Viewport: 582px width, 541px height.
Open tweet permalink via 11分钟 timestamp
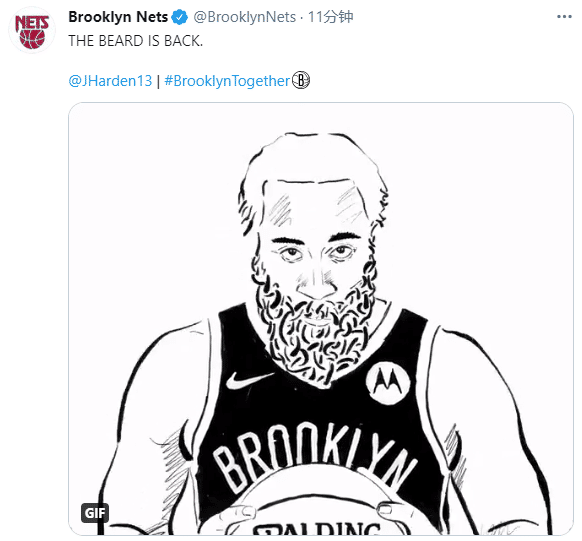(330, 17)
